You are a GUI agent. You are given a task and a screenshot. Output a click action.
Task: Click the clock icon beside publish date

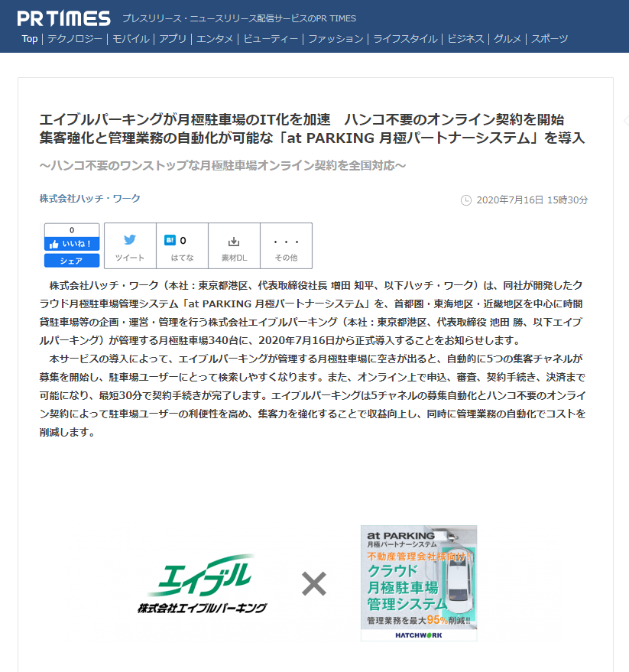coord(466,200)
